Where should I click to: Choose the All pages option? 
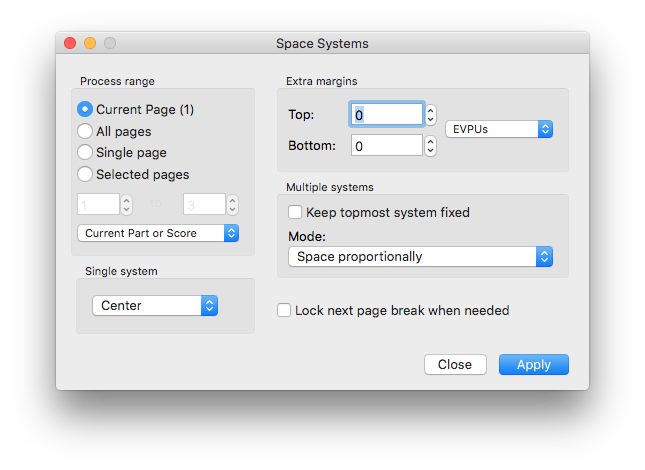[x=85, y=131]
